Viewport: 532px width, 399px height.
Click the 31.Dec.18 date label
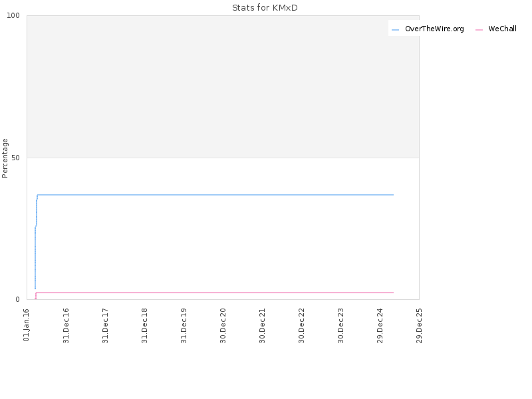(144, 326)
